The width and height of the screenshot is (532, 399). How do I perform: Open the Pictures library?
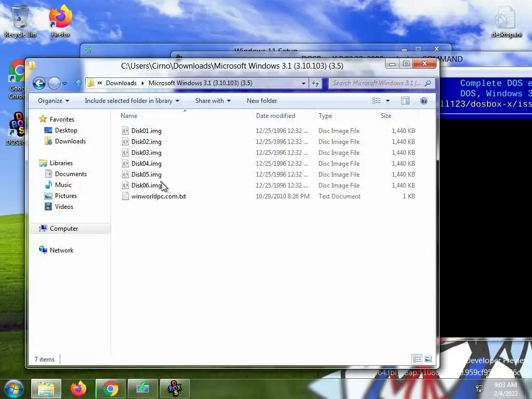66,196
